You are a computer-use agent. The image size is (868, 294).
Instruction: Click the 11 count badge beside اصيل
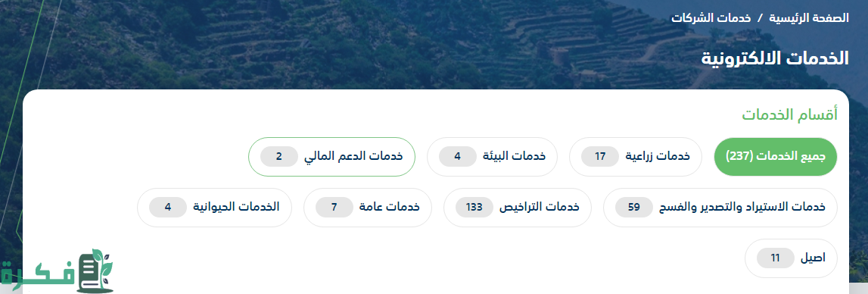click(x=776, y=258)
